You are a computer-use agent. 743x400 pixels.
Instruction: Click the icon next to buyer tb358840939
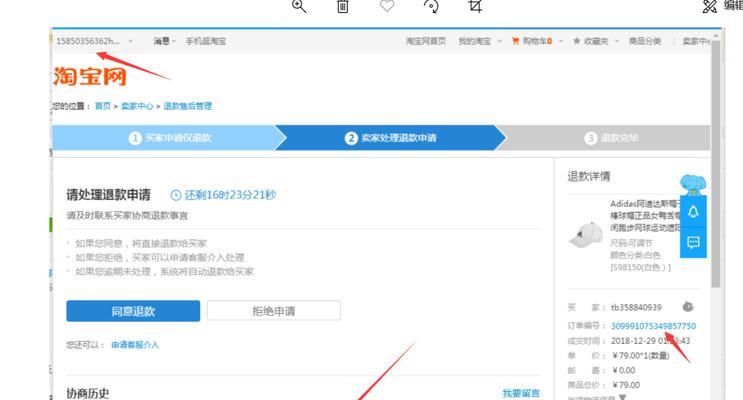[688, 307]
